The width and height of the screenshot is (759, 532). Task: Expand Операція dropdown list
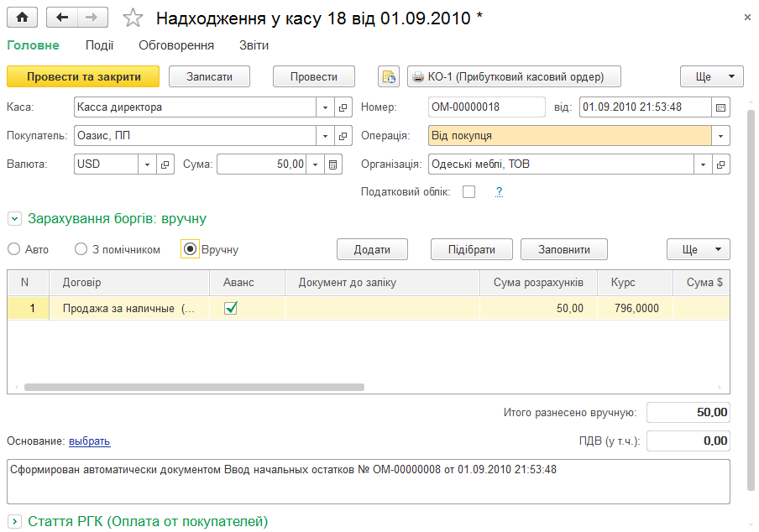pyautogui.click(x=720, y=136)
